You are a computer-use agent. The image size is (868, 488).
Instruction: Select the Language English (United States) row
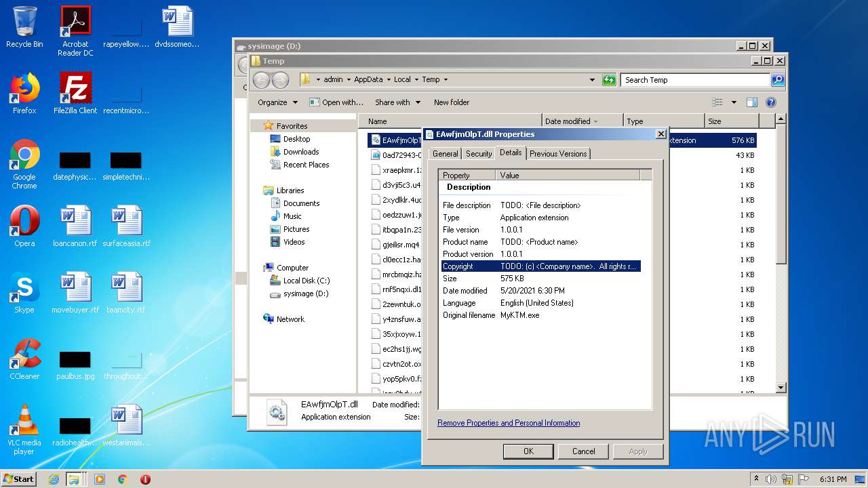540,303
